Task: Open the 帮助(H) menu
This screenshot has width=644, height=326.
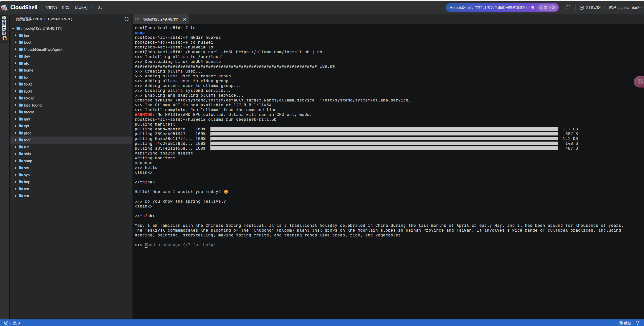Action: (x=81, y=8)
